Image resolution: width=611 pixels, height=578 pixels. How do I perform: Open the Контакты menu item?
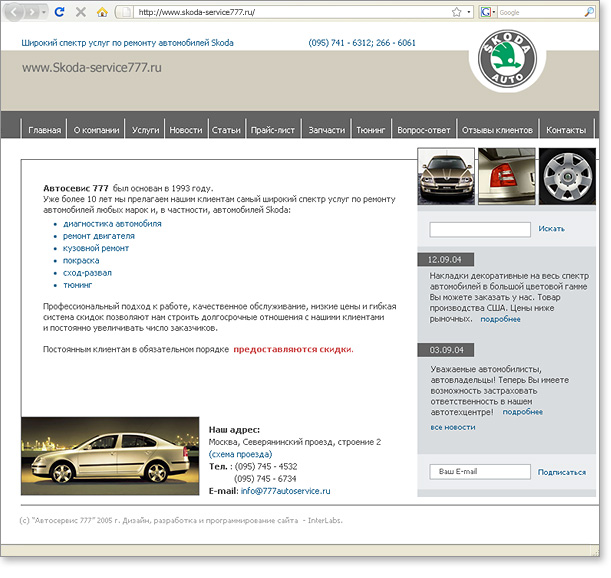(x=566, y=130)
